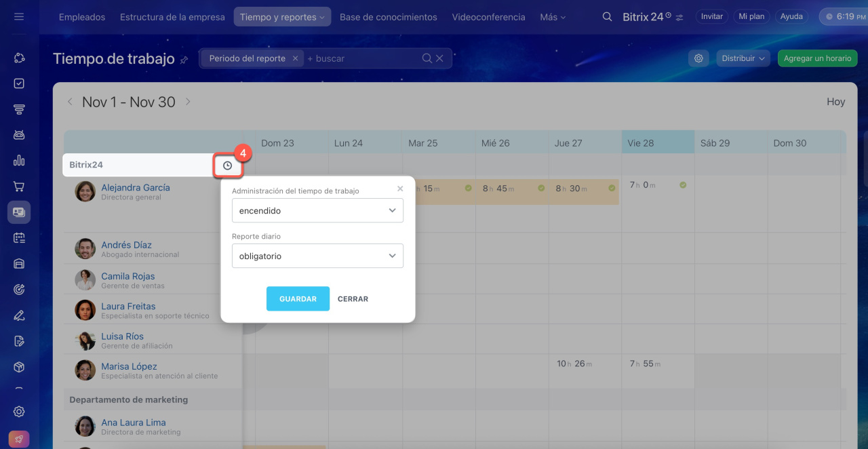Go to previous month with left arrow
Viewport: 868px width, 449px height.
[69, 102]
